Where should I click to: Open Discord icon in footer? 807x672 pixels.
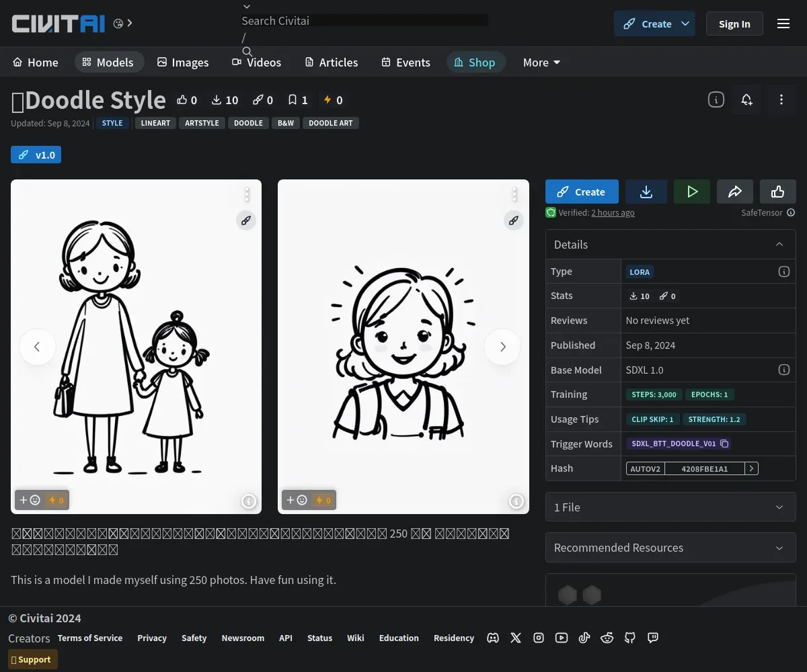pos(493,638)
